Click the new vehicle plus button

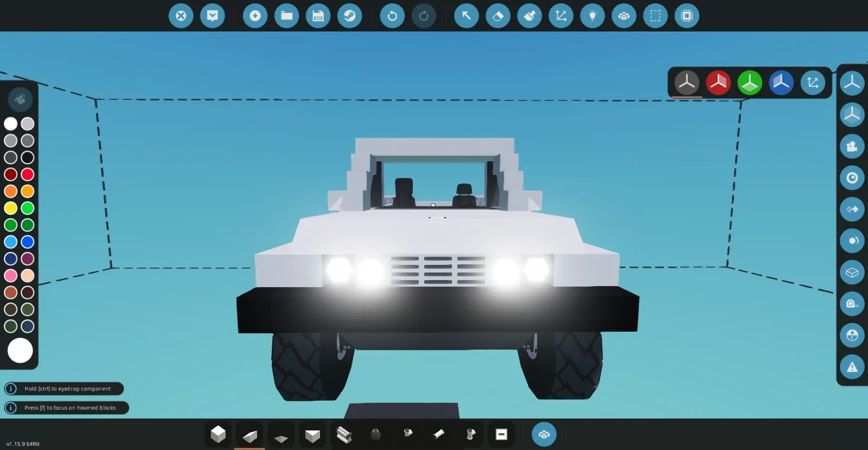coord(255,16)
